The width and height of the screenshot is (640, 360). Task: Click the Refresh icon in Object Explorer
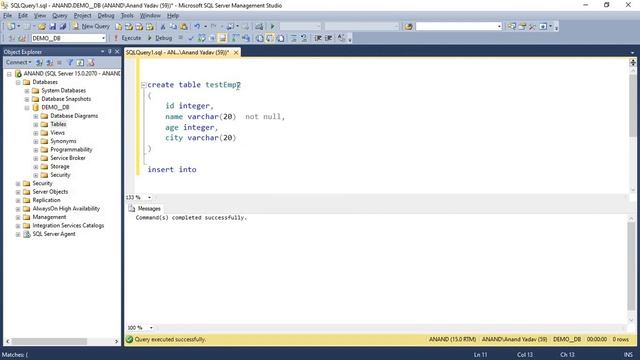click(80, 62)
